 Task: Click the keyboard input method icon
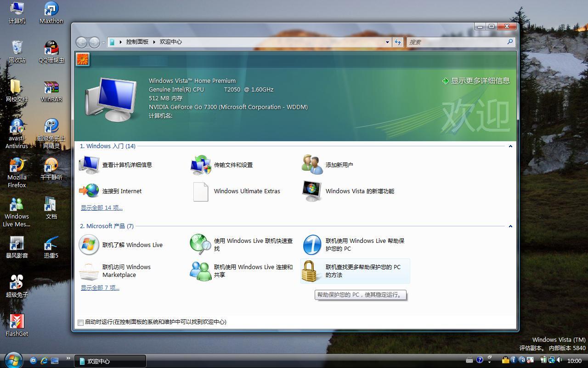tap(469, 360)
